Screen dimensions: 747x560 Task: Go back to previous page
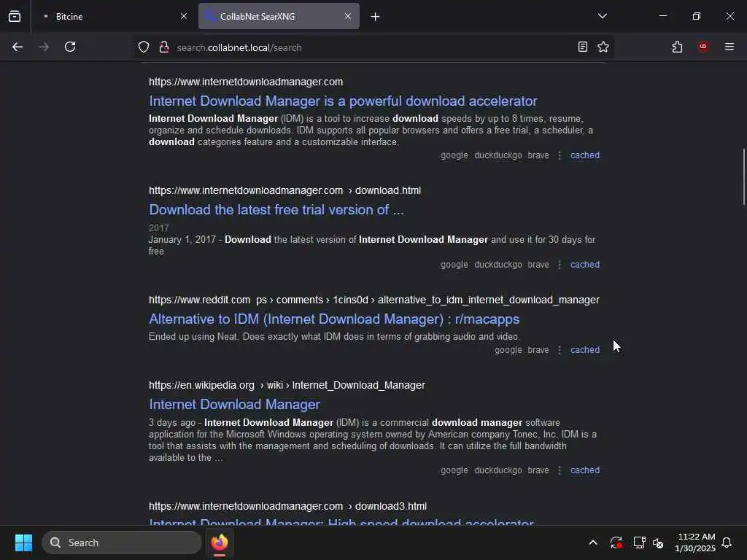(x=18, y=47)
